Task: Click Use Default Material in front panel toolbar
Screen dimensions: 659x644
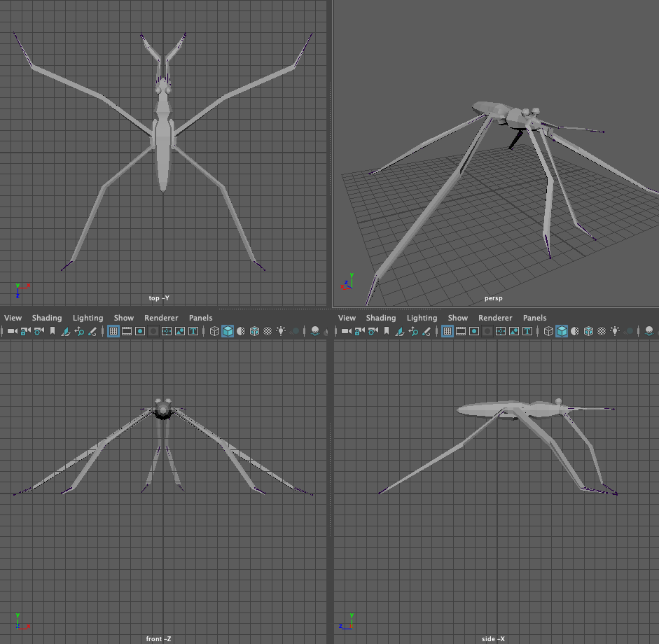Action: (x=241, y=332)
